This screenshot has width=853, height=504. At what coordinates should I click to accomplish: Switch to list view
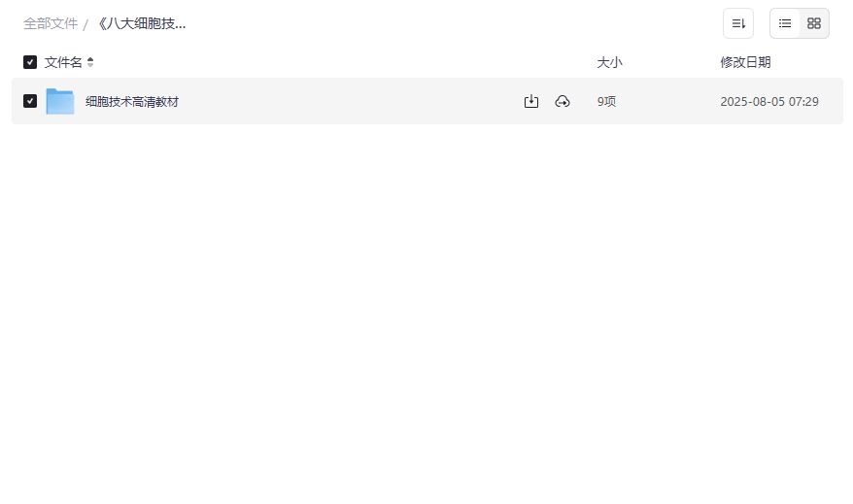785,23
